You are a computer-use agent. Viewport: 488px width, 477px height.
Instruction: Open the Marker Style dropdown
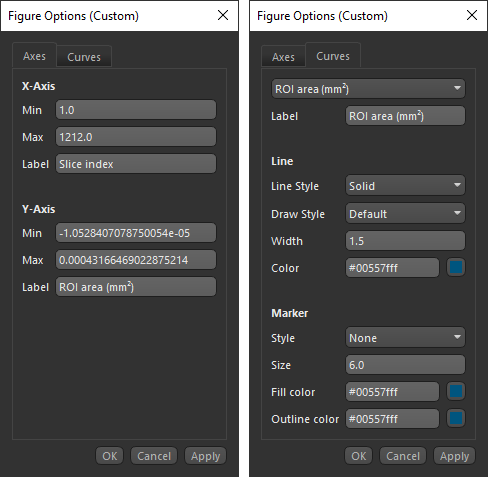coord(405,338)
